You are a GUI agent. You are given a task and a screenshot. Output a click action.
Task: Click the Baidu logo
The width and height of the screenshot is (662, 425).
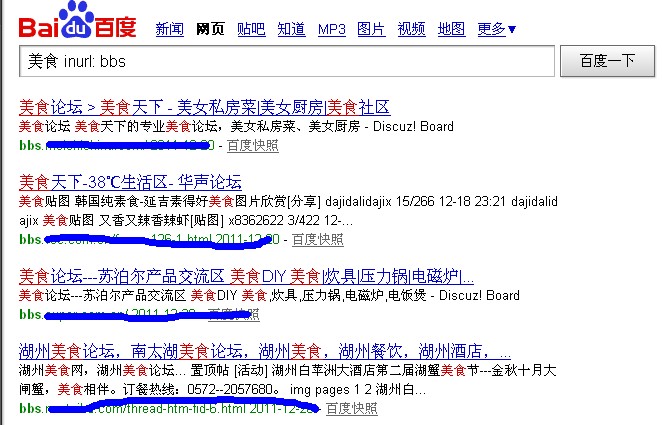[78, 20]
